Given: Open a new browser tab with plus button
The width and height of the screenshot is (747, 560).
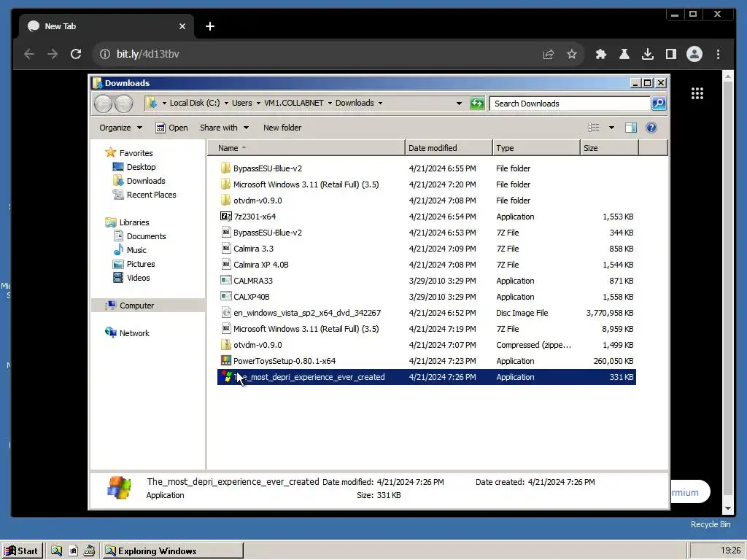Looking at the screenshot, I should pos(210,26).
